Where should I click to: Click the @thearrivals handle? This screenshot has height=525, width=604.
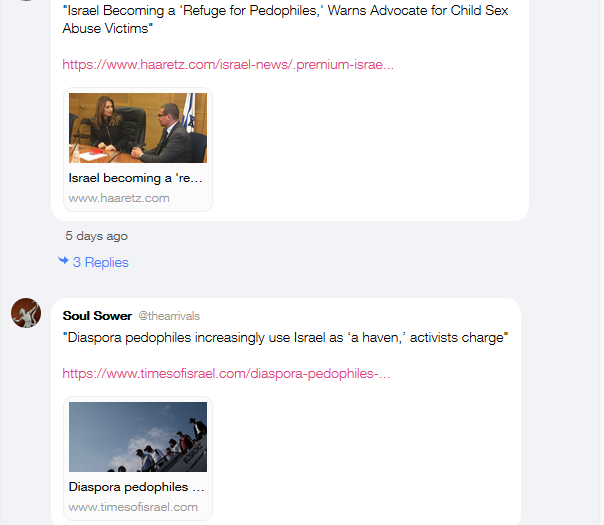pos(169,316)
